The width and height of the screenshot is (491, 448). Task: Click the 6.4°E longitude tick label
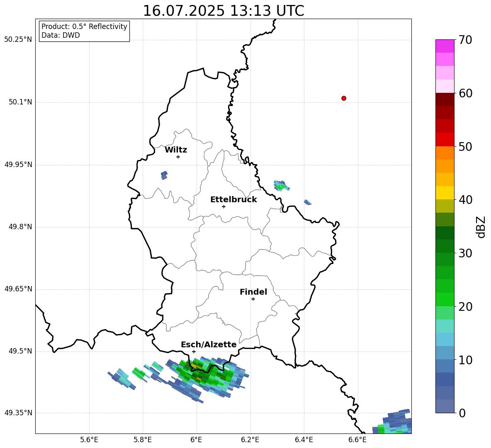click(304, 440)
